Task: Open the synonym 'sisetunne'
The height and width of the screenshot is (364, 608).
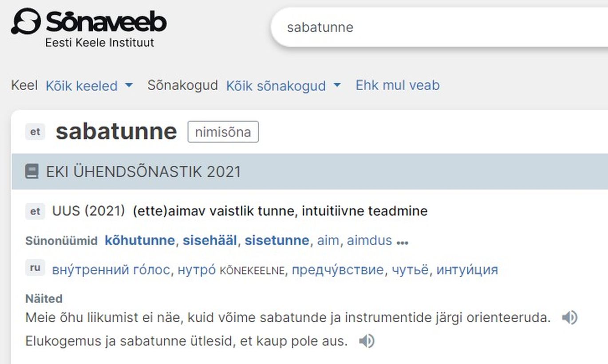Action: pyautogui.click(x=277, y=241)
